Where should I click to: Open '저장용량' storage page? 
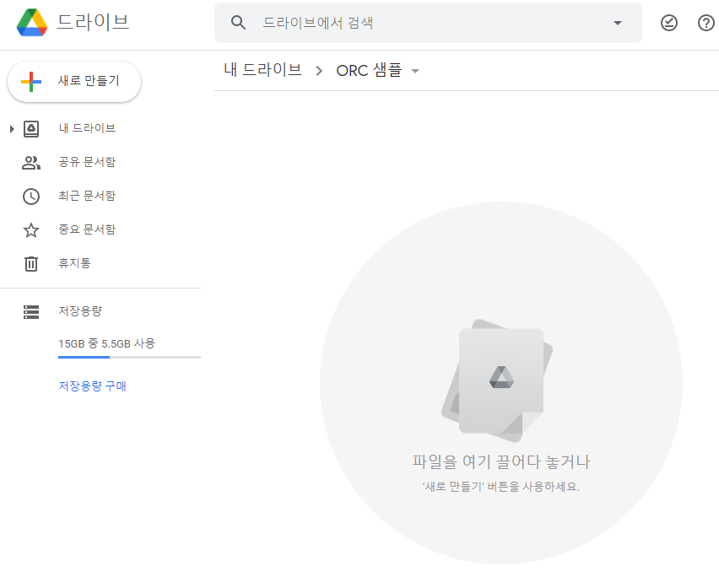(80, 311)
